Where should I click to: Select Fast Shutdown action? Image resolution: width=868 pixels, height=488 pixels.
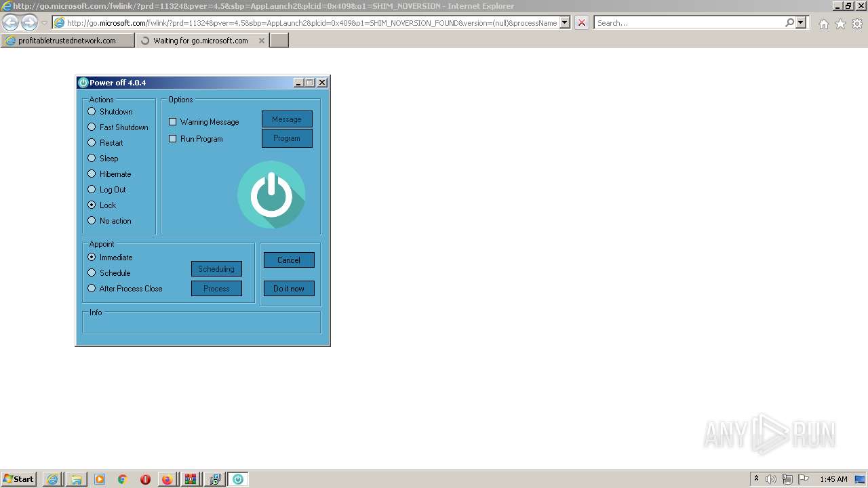117,127
